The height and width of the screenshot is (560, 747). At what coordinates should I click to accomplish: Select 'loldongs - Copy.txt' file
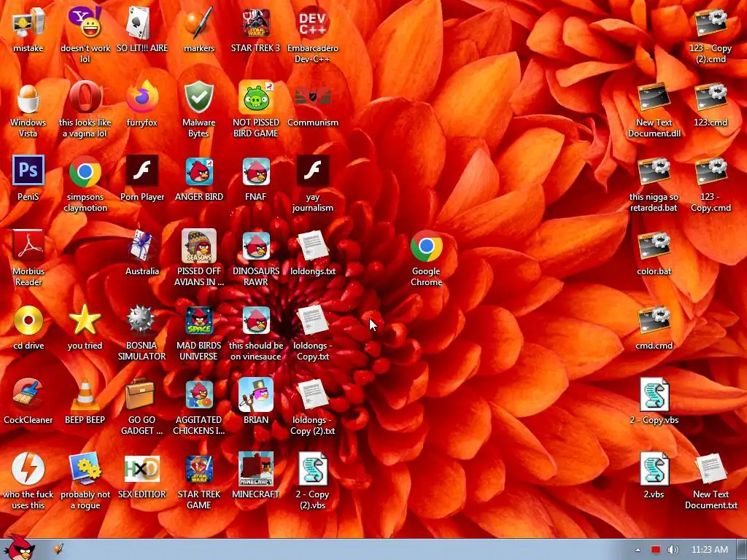312,320
